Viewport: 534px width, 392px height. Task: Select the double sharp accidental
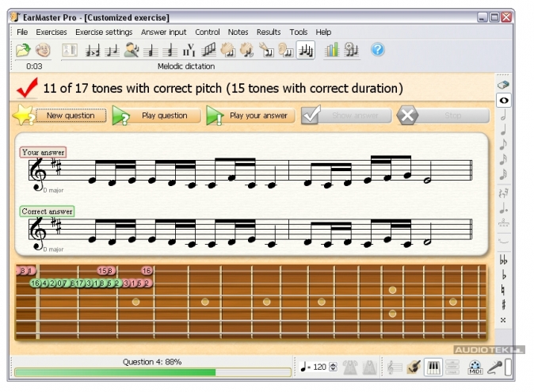[x=503, y=320]
